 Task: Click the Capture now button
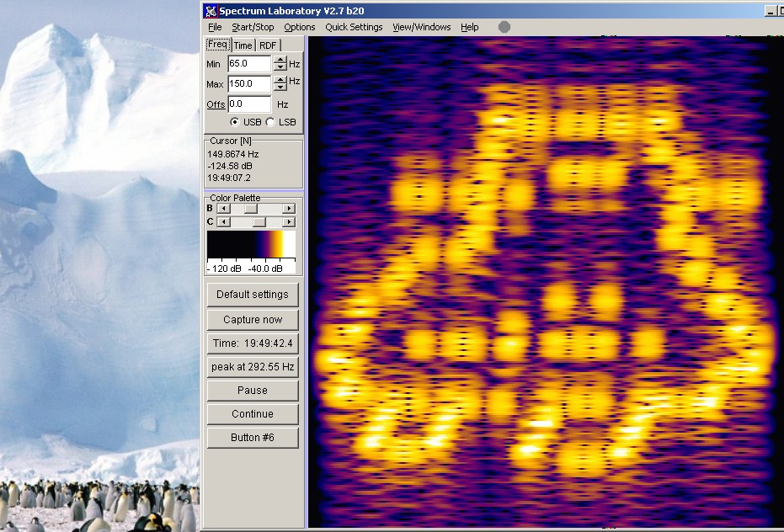[253, 320]
